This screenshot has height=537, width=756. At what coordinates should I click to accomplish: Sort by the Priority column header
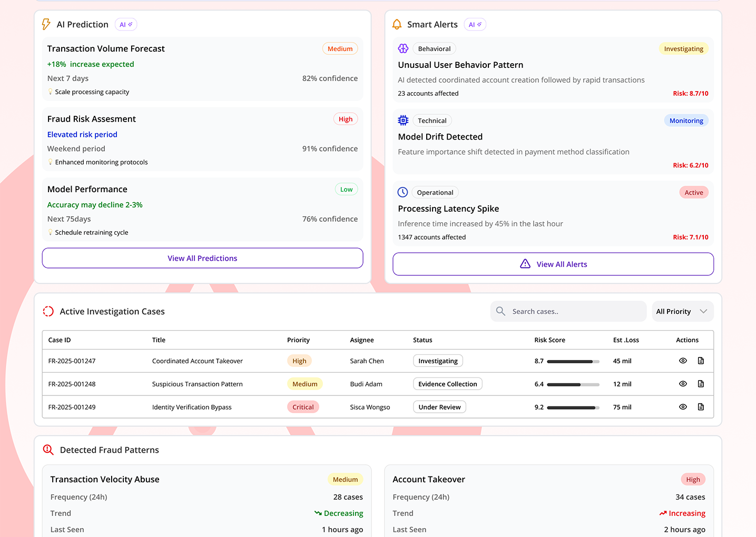tap(298, 340)
